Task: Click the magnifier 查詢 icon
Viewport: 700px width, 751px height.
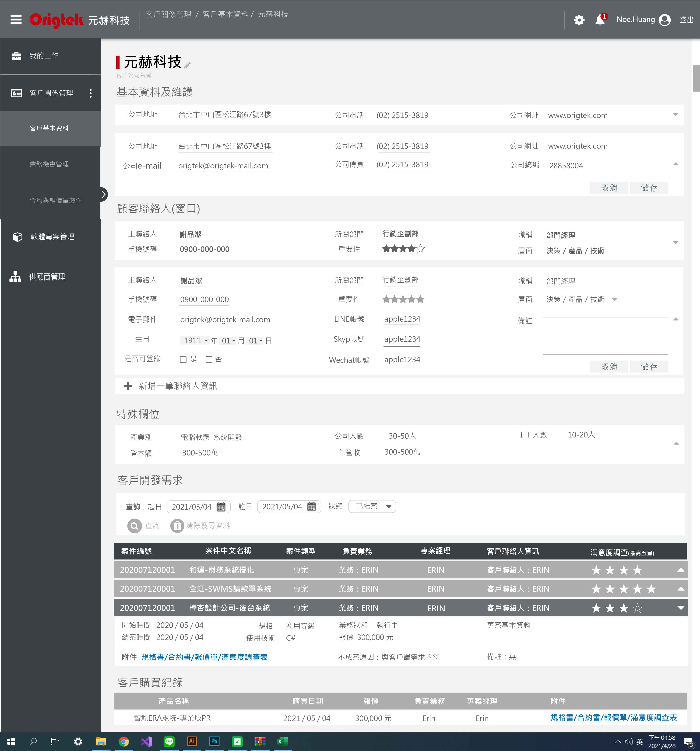Action: pos(134,526)
